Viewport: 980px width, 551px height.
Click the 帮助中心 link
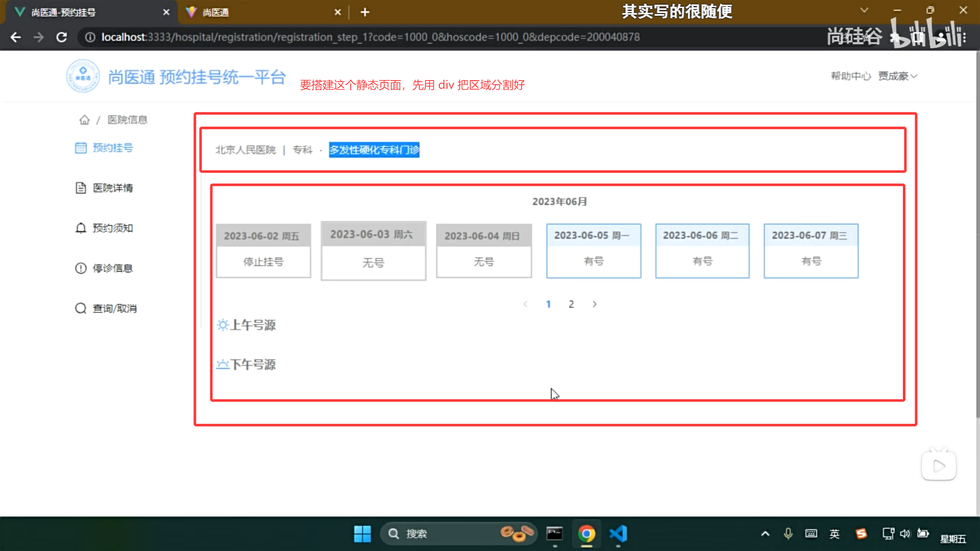tap(850, 76)
